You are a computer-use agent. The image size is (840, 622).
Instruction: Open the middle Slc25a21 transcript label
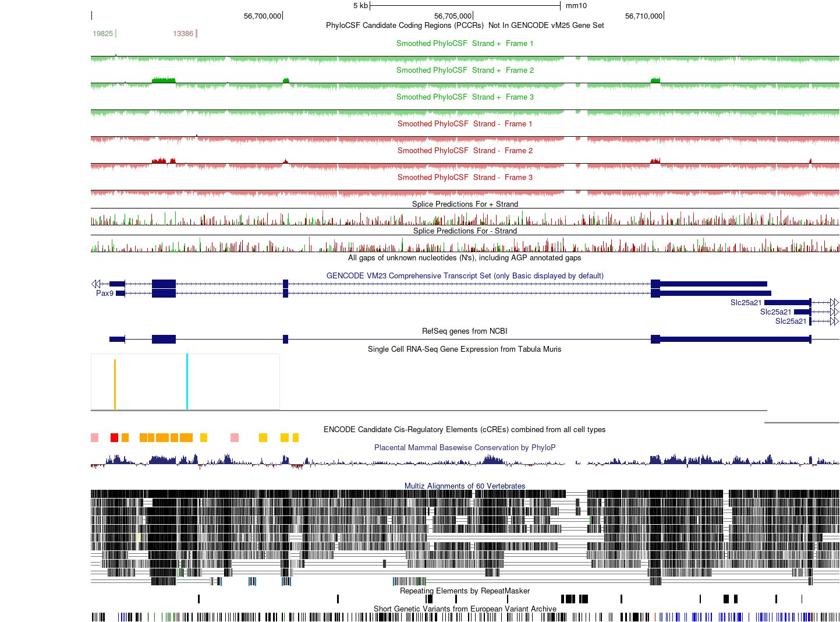(775, 312)
